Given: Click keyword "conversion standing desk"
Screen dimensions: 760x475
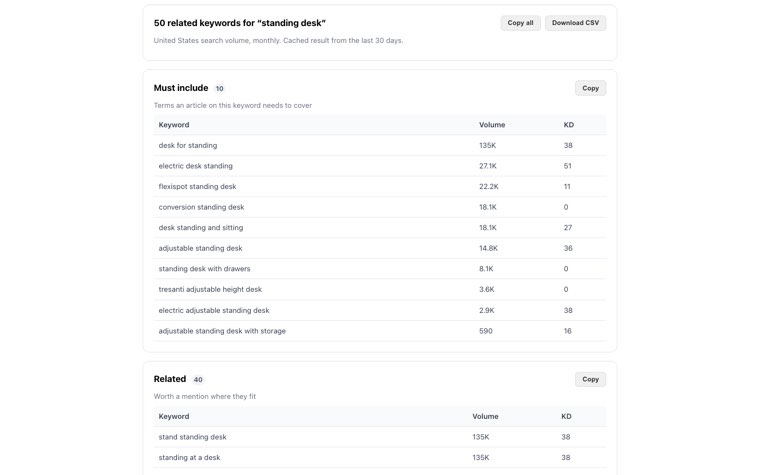Looking at the screenshot, I should 201,207.
